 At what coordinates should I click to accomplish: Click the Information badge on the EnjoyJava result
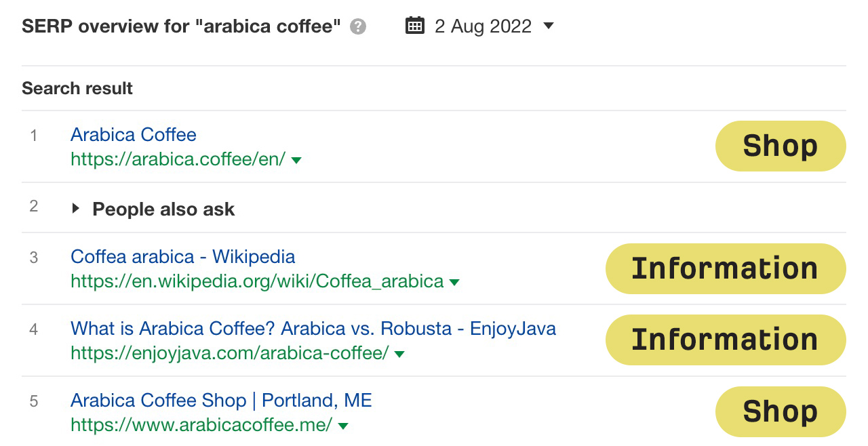click(725, 340)
